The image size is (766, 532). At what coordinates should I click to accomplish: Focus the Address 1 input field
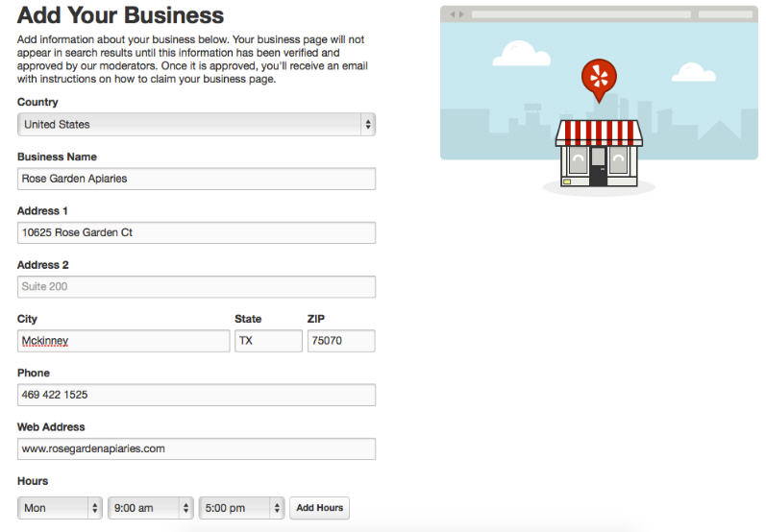point(196,232)
